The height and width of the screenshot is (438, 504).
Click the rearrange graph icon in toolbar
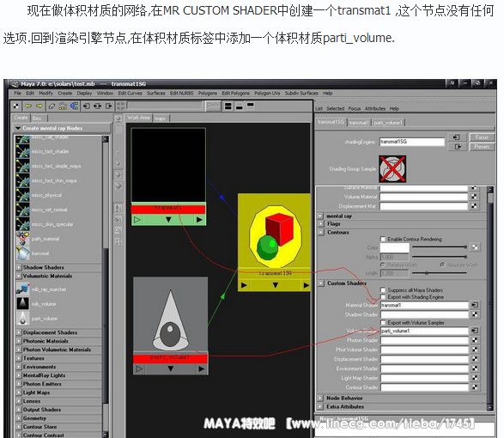click(x=63, y=106)
